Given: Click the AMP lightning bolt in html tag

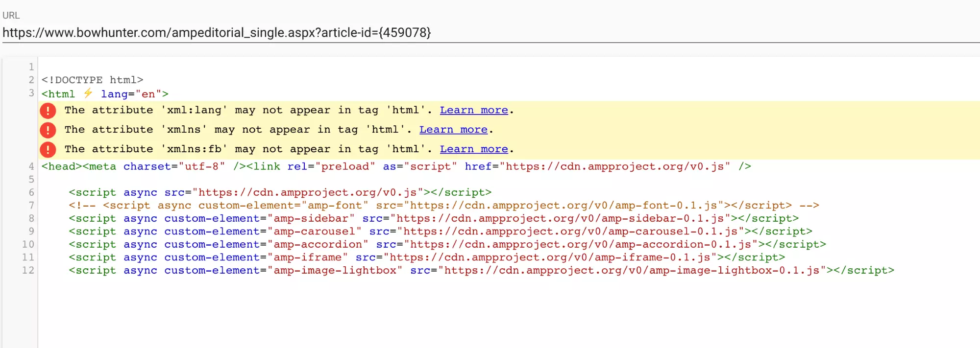Looking at the screenshot, I should [88, 93].
